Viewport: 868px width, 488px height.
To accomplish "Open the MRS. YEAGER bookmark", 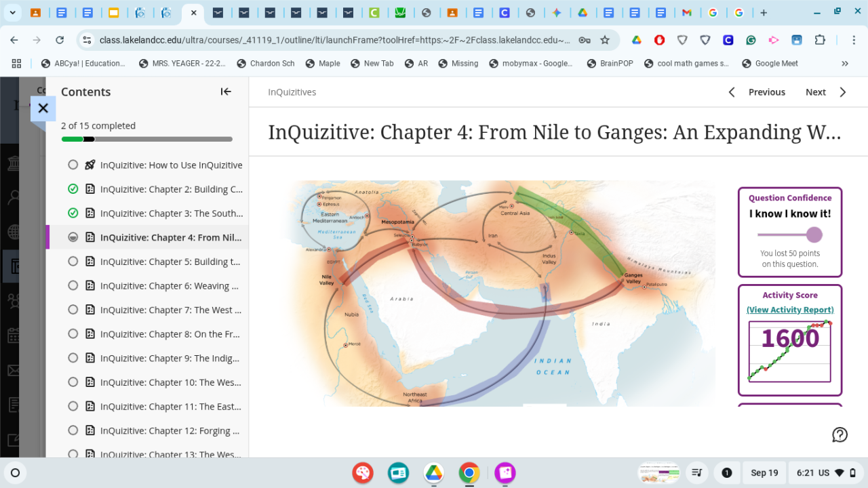I will [182, 63].
